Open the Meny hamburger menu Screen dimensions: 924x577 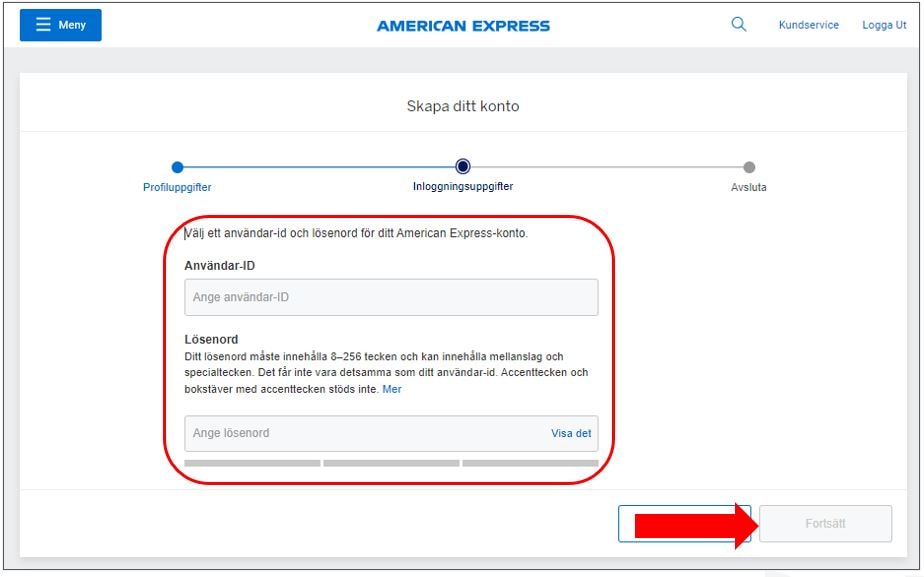(x=61, y=25)
